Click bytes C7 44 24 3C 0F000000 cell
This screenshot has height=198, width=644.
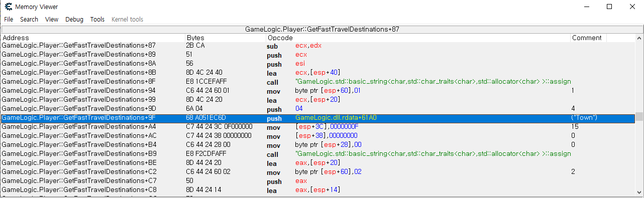click(x=219, y=127)
